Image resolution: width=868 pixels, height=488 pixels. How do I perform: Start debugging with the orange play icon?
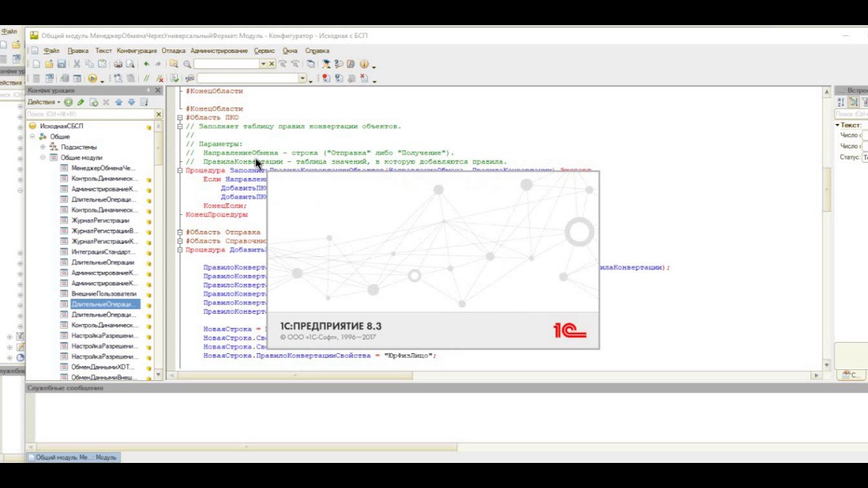pos(92,78)
